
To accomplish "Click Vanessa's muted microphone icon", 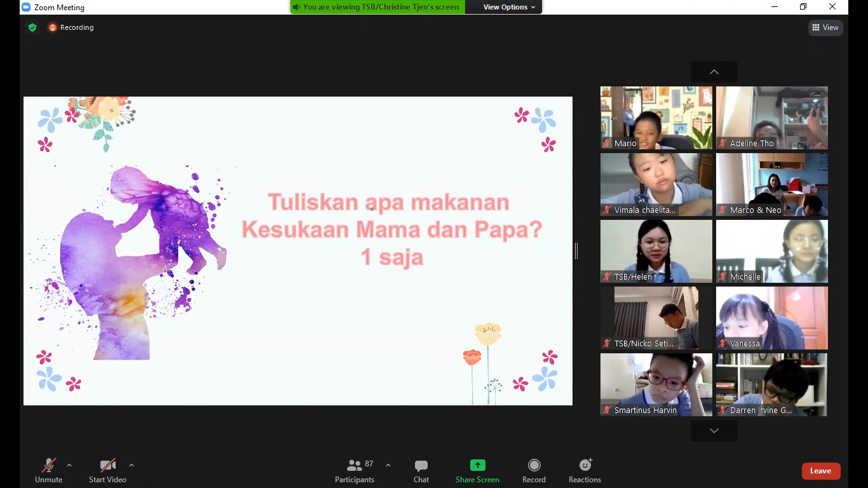I will [723, 343].
